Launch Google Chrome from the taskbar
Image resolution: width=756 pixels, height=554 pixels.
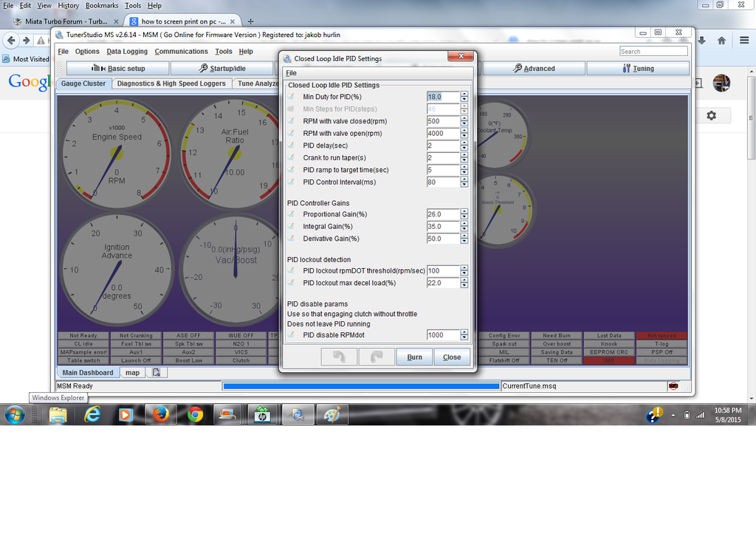tap(195, 414)
